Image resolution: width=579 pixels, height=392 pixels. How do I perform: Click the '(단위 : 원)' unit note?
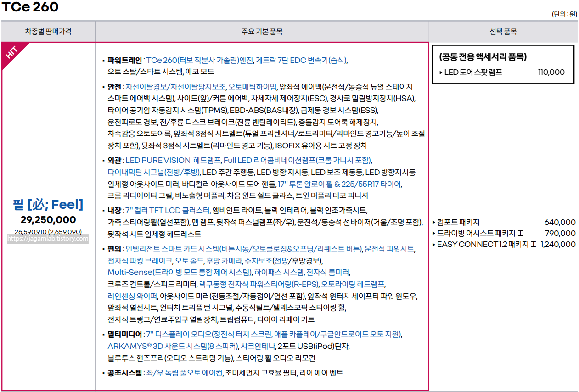(564, 14)
